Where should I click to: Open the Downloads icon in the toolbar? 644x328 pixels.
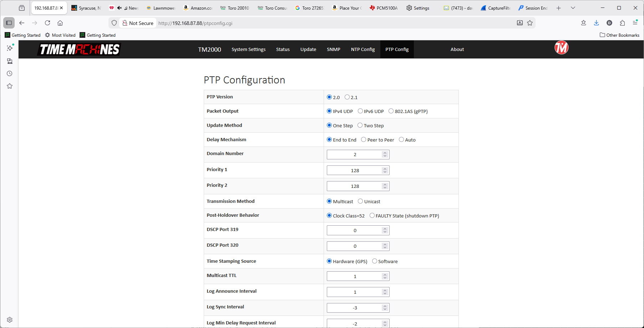[596, 23]
